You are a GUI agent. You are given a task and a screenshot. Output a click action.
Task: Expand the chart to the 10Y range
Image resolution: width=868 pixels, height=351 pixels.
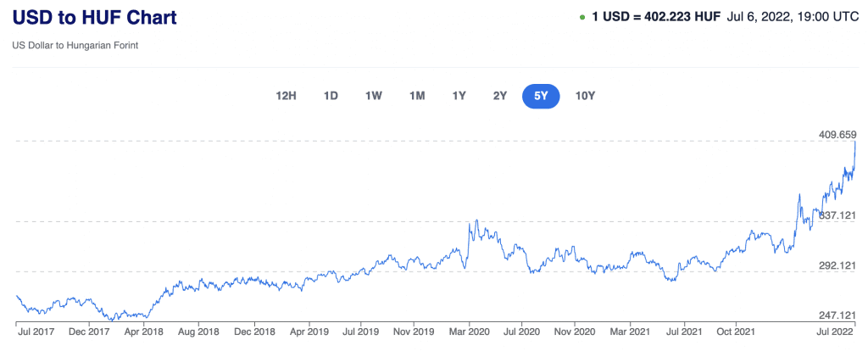[585, 96]
